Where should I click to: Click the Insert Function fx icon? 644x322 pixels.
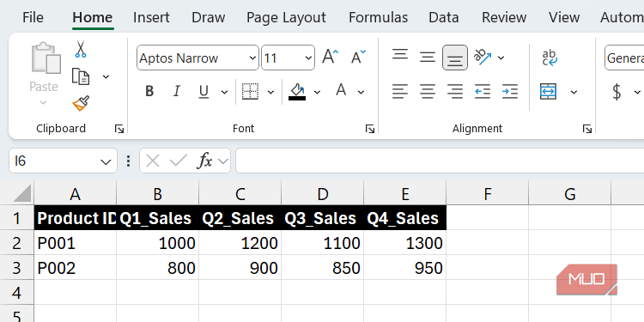coord(204,161)
